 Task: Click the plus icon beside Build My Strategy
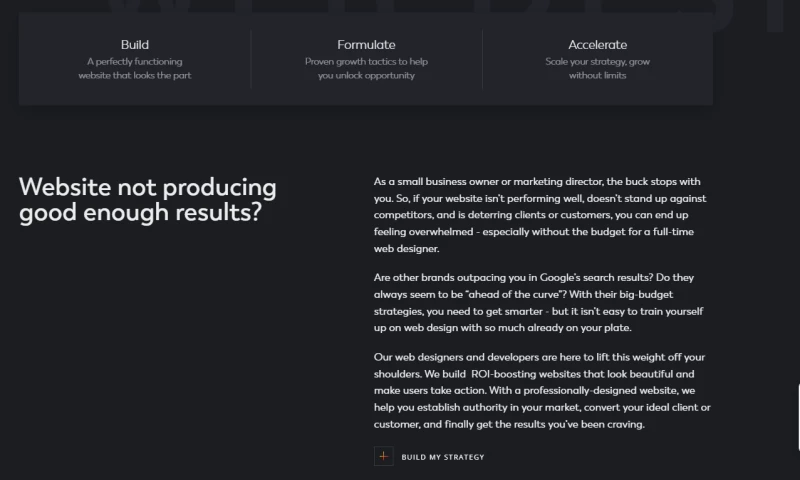pyautogui.click(x=384, y=457)
